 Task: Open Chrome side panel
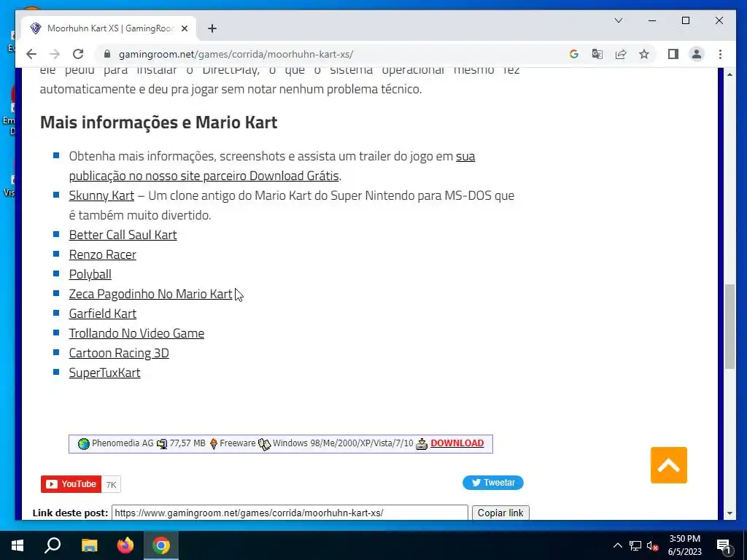point(673,54)
